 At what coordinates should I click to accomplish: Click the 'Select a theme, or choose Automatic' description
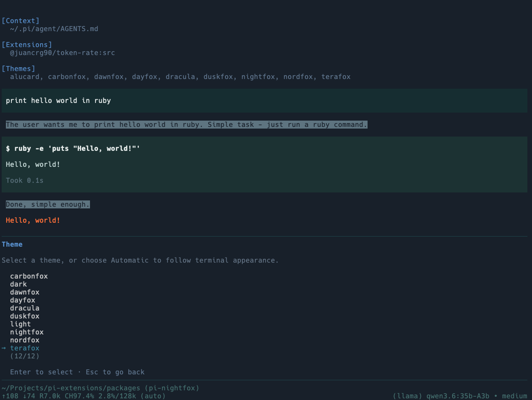point(140,260)
